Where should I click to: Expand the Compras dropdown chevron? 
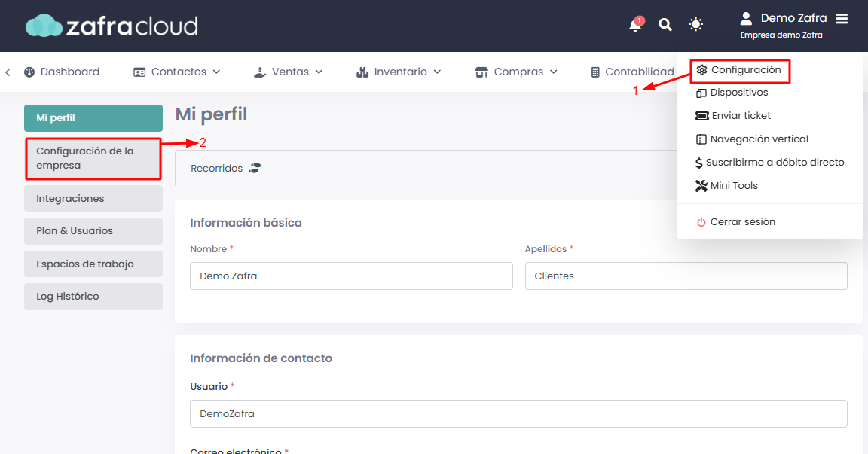[x=554, y=72]
